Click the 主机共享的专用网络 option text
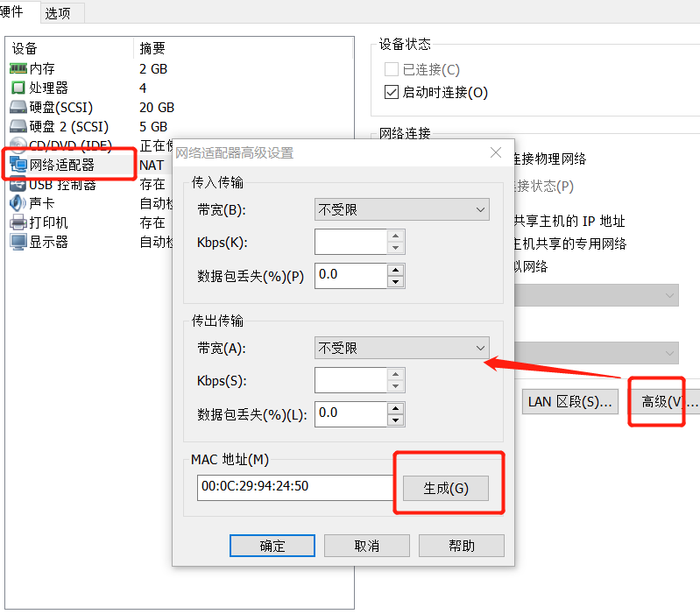This screenshot has height=614, width=700. click(x=570, y=243)
